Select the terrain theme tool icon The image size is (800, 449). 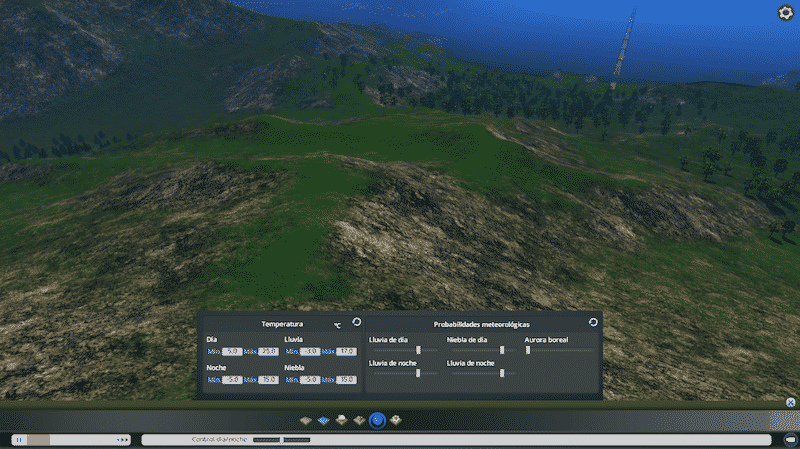coord(307,420)
